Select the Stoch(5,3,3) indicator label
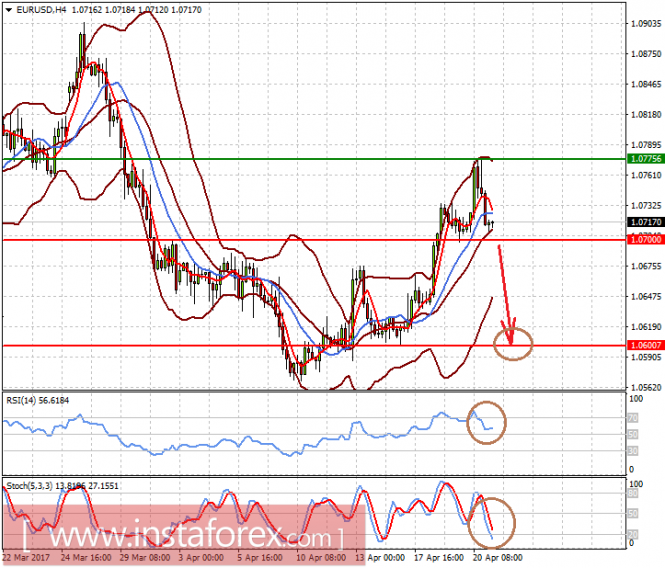Viewport: 665px width, 568px height. [62, 486]
